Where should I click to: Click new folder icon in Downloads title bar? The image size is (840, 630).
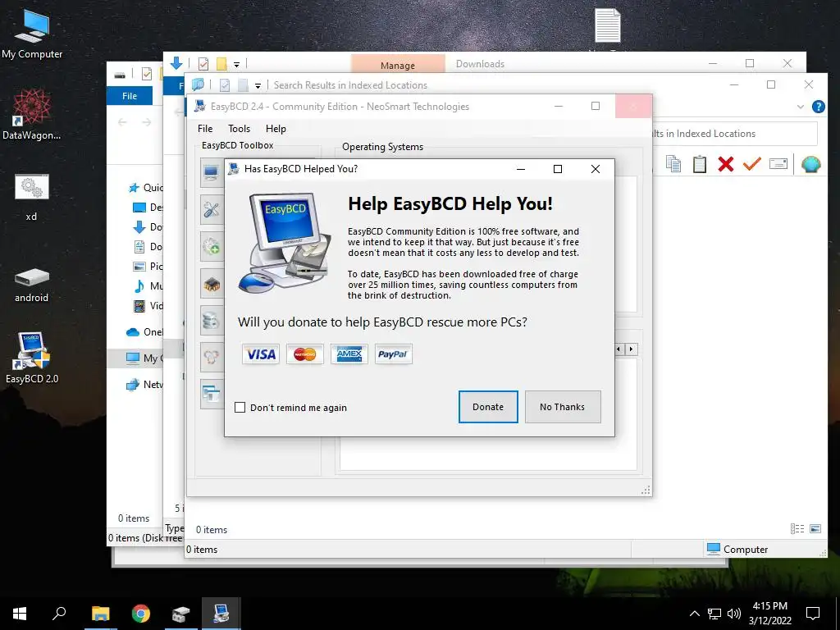(x=221, y=64)
